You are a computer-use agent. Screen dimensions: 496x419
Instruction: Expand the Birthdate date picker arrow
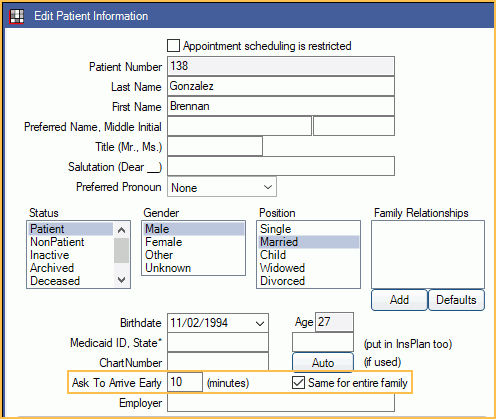point(260,323)
